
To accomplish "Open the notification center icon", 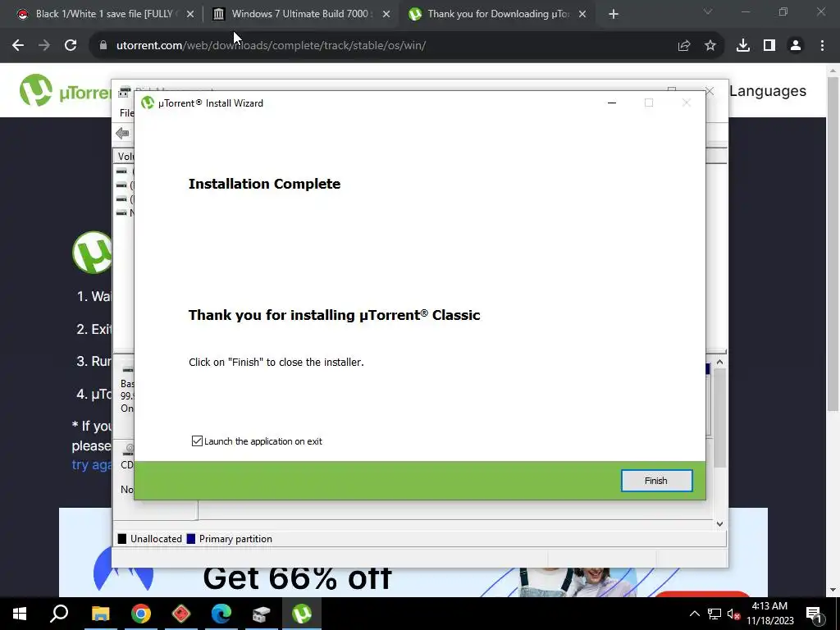I will 815,614.
